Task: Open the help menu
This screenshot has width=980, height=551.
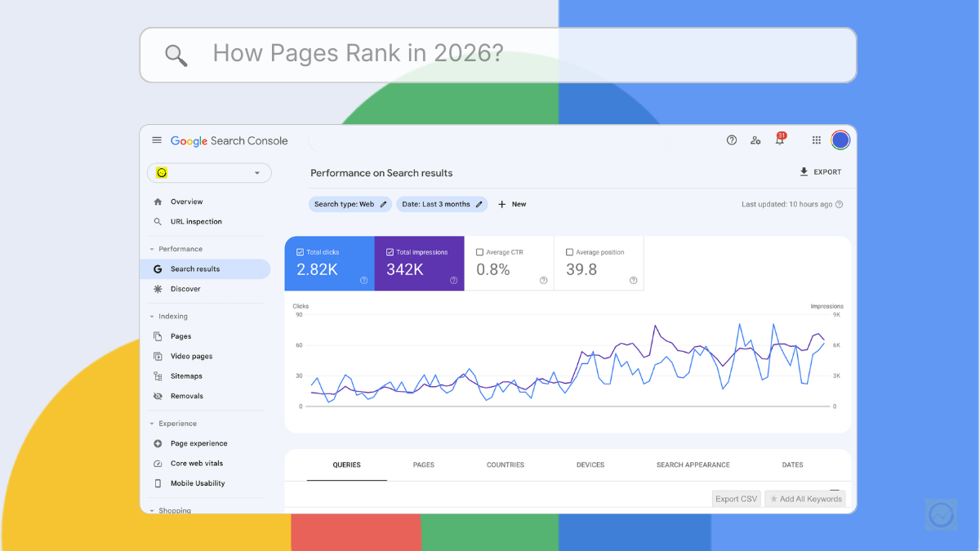Action: click(731, 140)
